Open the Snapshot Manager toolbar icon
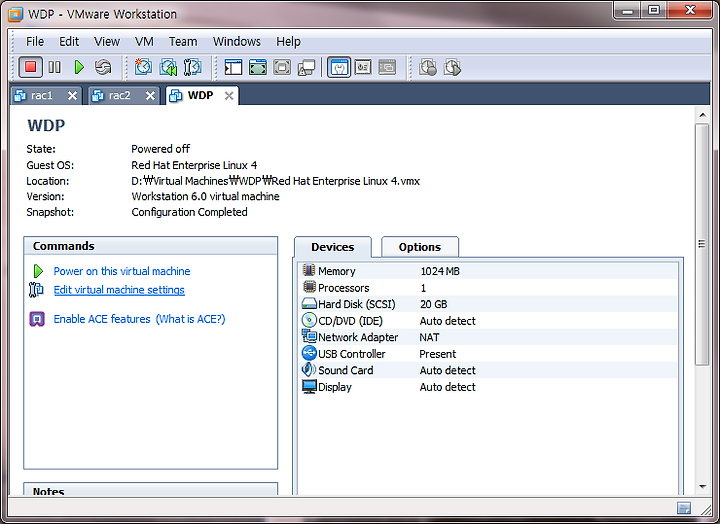 (192, 67)
